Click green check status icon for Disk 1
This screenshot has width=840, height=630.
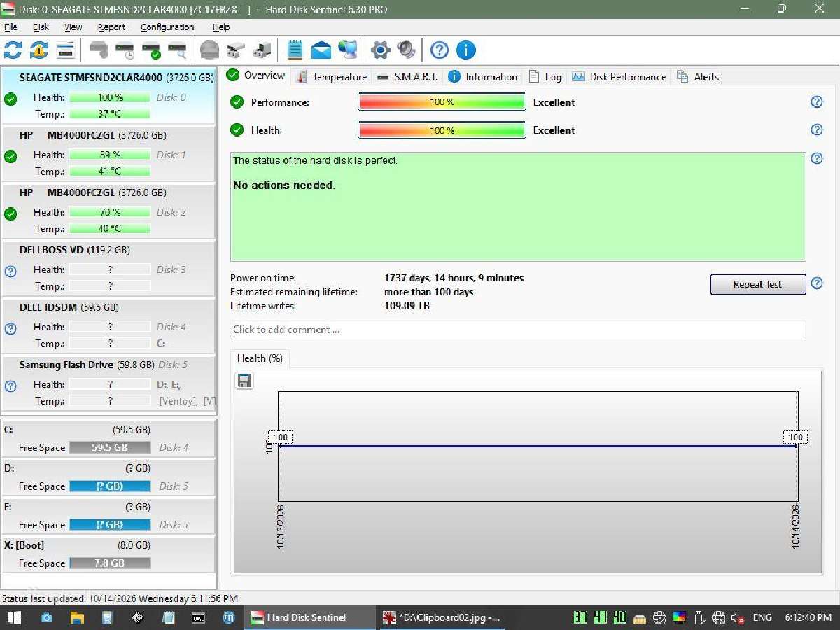click(10, 156)
